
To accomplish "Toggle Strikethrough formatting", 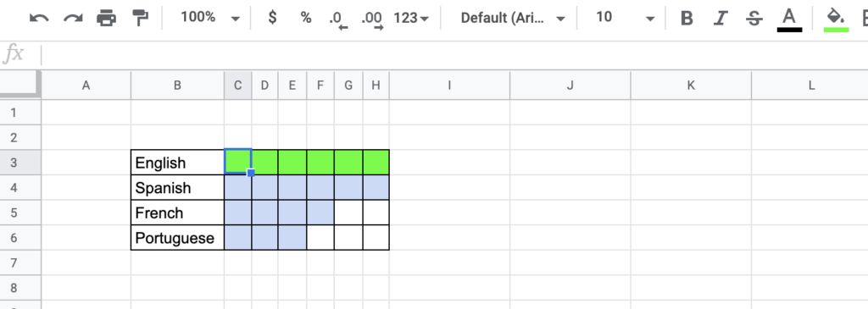I will click(754, 19).
